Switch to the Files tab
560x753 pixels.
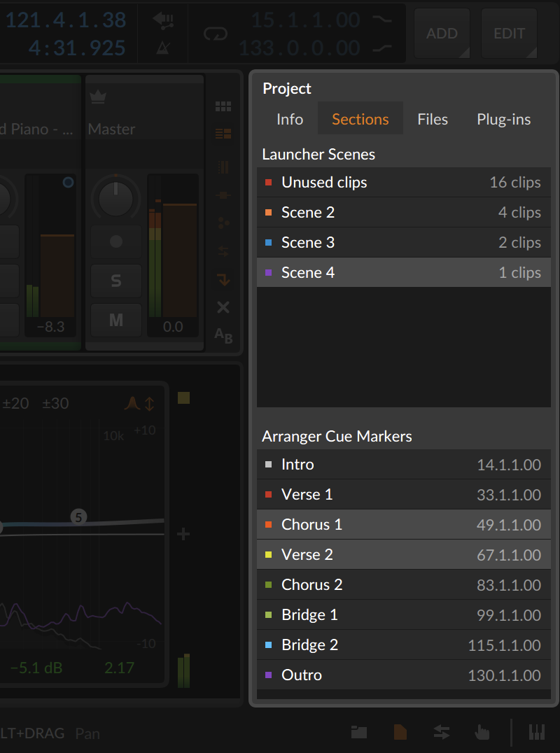432,119
